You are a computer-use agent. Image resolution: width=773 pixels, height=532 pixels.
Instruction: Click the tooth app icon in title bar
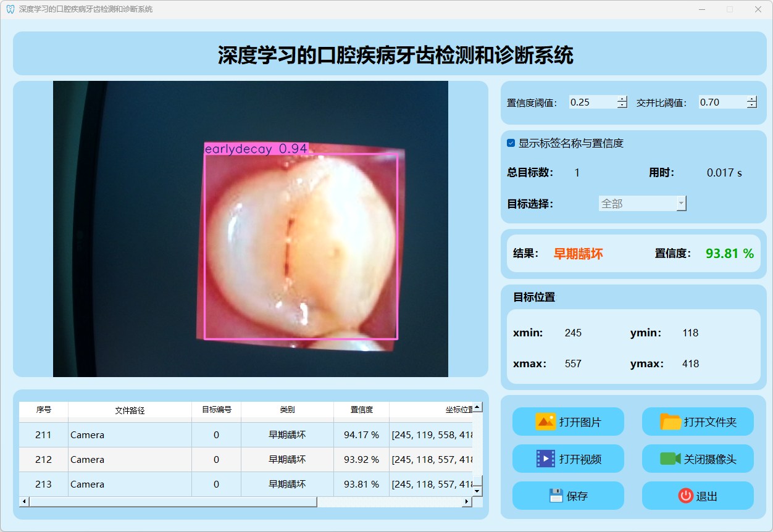10,9
